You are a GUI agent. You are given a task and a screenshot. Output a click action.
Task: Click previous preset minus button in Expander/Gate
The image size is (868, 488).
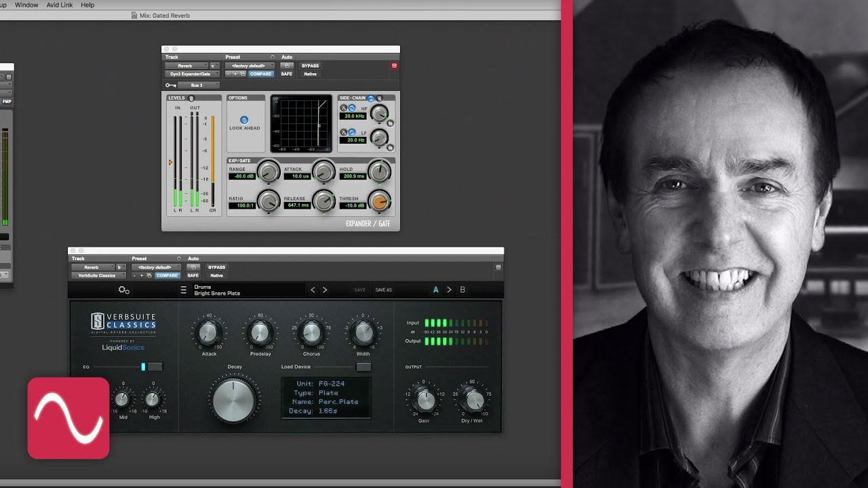tap(228, 74)
